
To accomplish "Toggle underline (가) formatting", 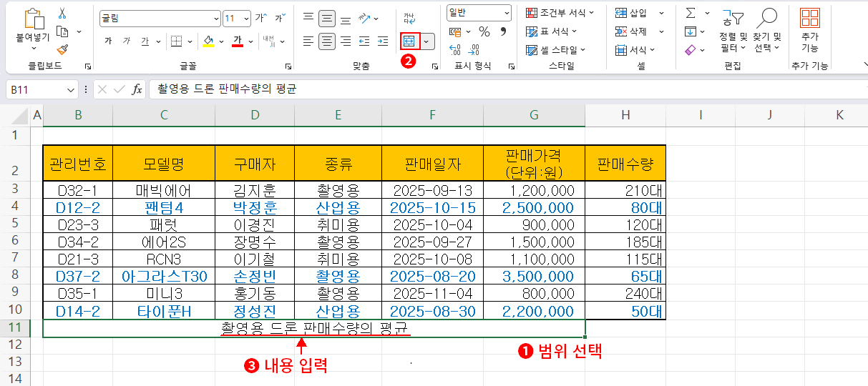I will [x=145, y=41].
